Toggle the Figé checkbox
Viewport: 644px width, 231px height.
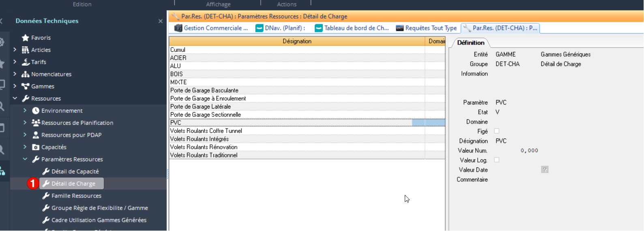point(496,131)
